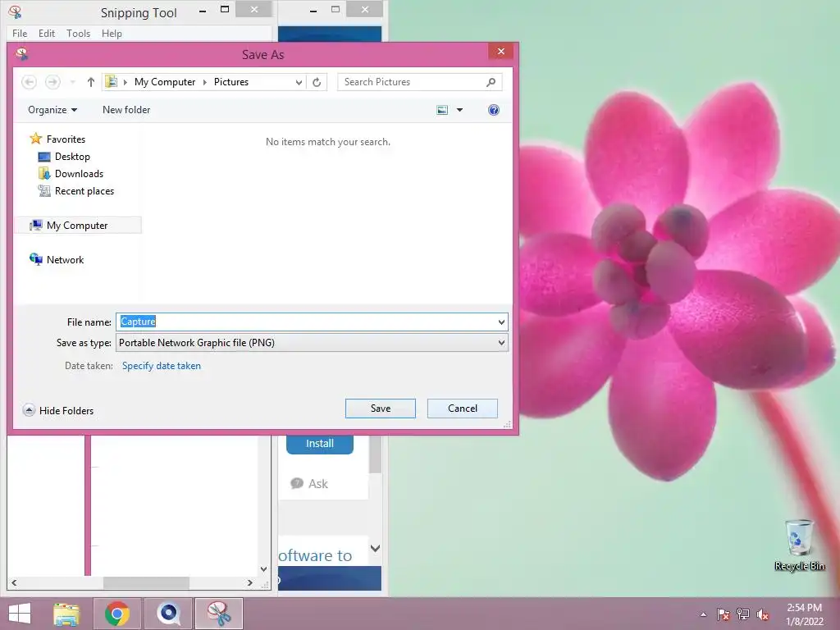Switch to Snipping Tool taskbar icon
Screen dimensions: 840x630
(219, 614)
